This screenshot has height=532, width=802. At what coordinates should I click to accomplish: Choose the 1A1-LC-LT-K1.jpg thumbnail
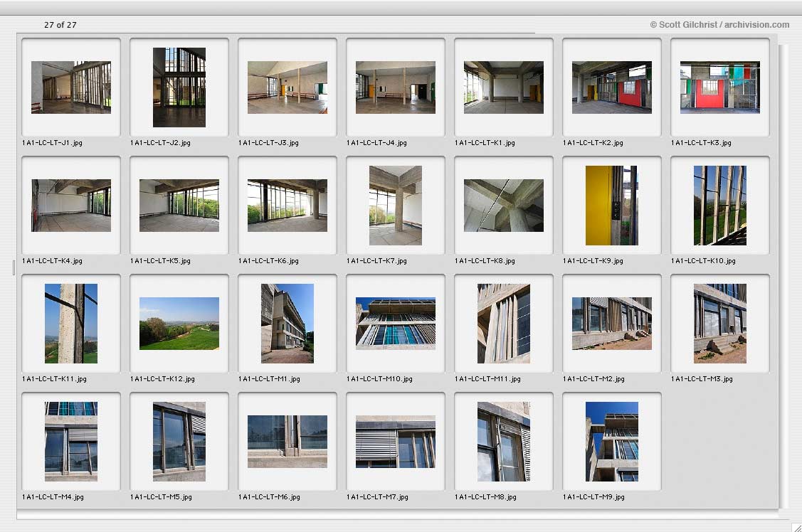click(504, 87)
